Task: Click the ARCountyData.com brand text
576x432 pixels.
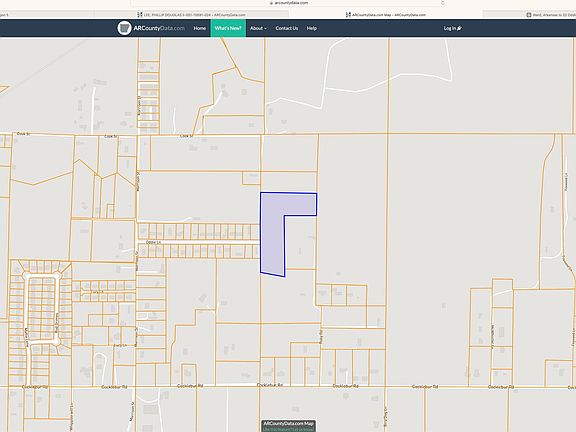Action: (x=159, y=28)
